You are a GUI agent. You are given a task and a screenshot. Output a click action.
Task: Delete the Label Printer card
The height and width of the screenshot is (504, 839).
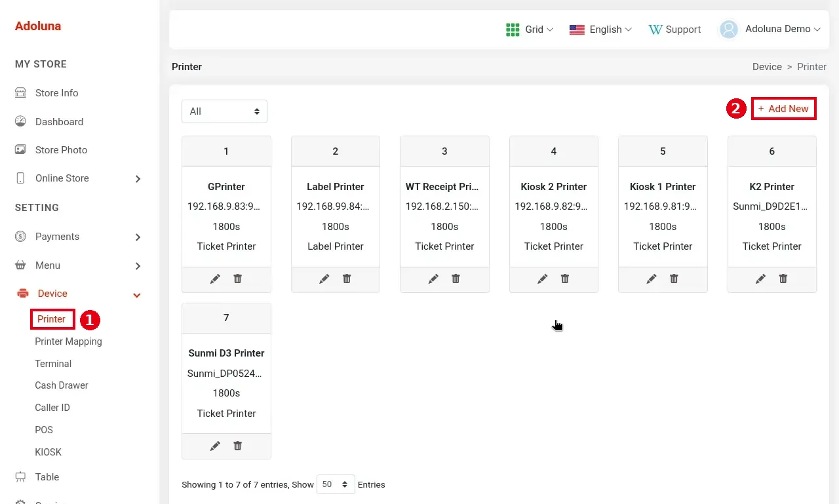click(x=347, y=279)
